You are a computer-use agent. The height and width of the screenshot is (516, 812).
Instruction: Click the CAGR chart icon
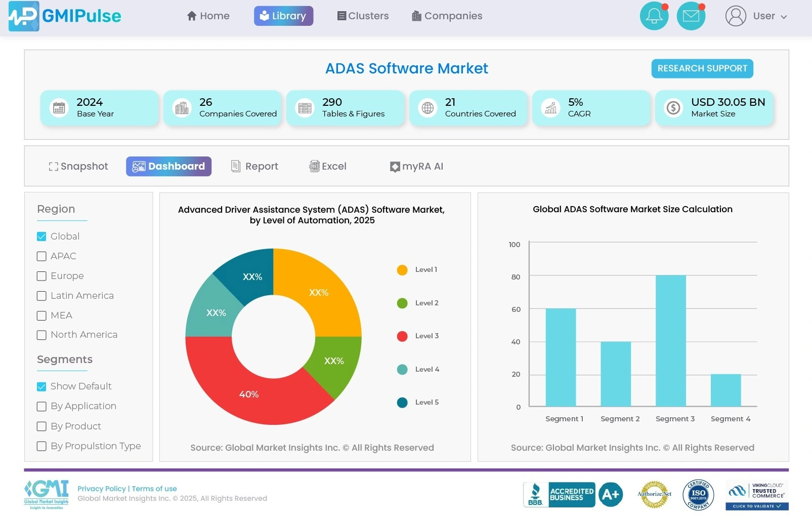tap(550, 108)
